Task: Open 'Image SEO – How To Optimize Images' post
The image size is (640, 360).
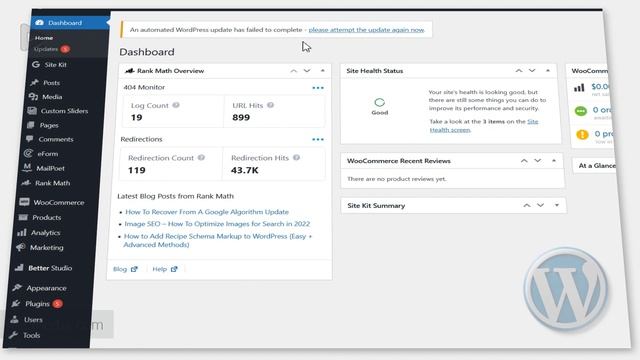Action: click(217, 224)
